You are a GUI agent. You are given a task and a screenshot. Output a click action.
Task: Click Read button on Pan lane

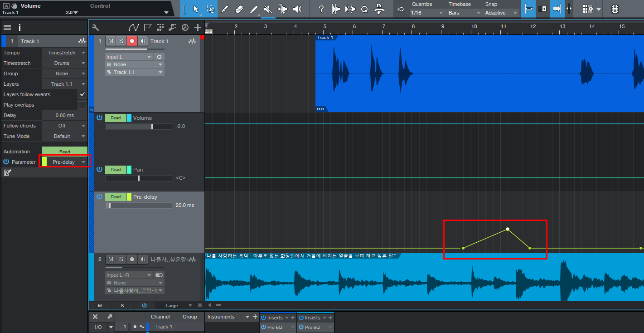click(116, 170)
